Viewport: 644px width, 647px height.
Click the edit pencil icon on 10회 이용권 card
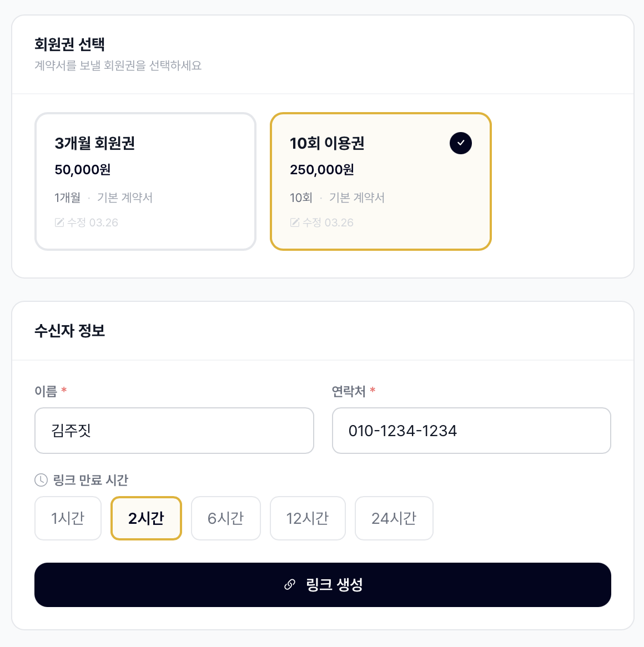point(294,222)
